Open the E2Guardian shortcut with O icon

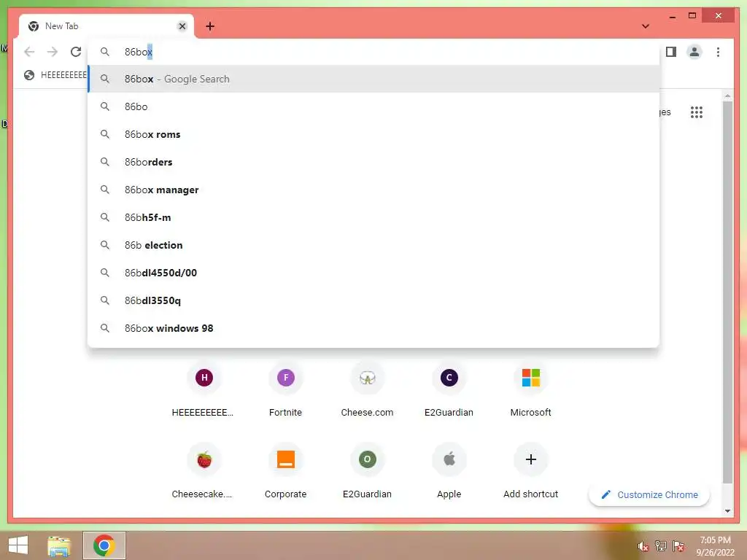(368, 472)
